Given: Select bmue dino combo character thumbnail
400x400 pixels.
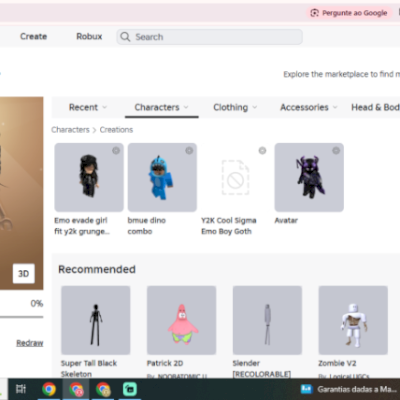Looking at the screenshot, I should point(162,177).
